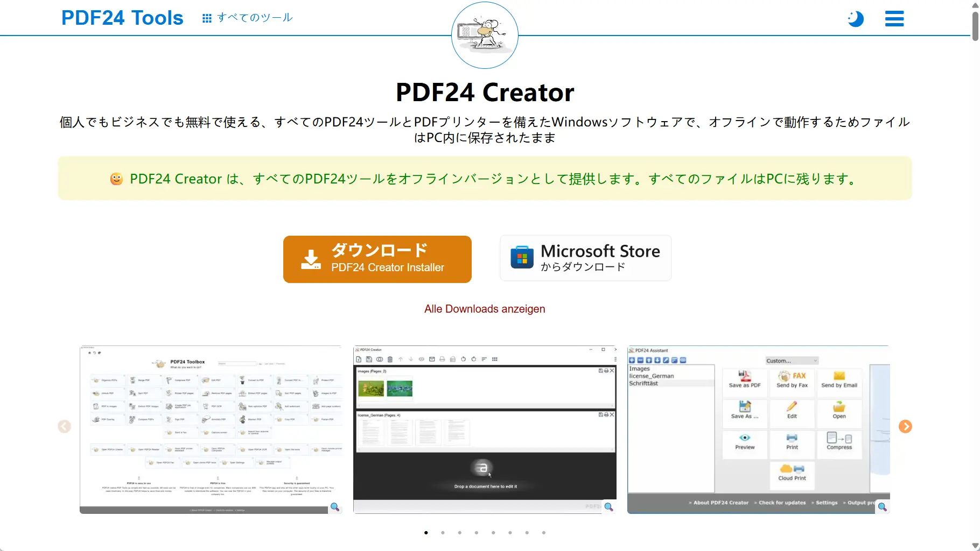The width and height of the screenshot is (980, 551).
Task: Click the grid icon beside すべてのツール
Action: (x=207, y=18)
